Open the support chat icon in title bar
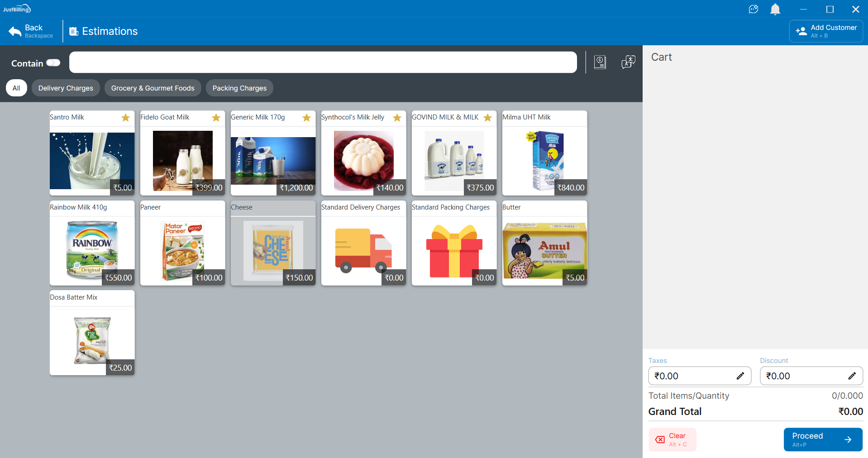Viewport: 868px width, 458px height. [753, 9]
